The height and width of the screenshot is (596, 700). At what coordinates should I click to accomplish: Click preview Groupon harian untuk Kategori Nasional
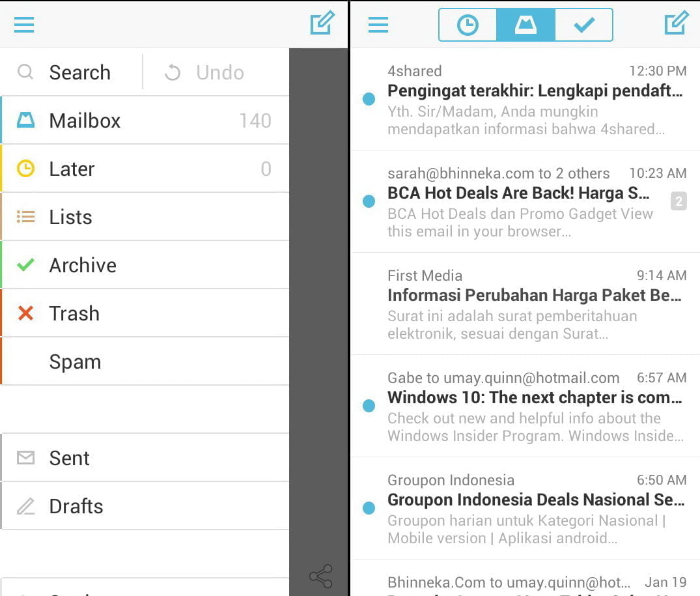pyautogui.click(x=526, y=520)
